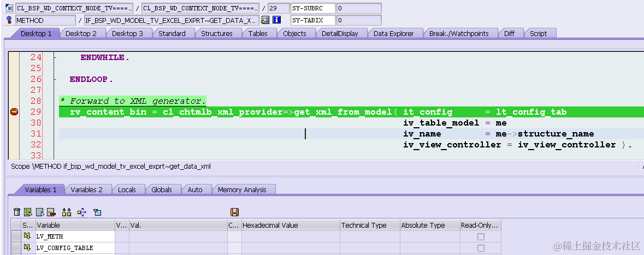Click the SY-TABIX value field showing 0

coord(359,20)
